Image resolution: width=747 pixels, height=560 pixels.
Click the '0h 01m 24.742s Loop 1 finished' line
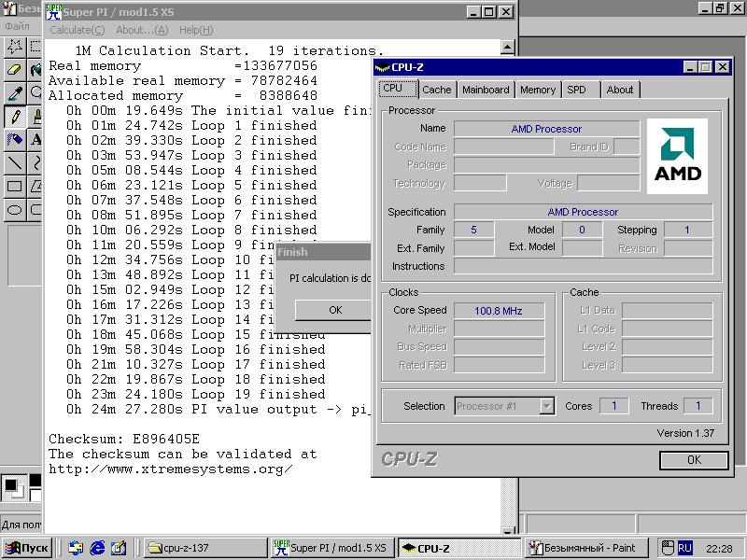(x=191, y=126)
